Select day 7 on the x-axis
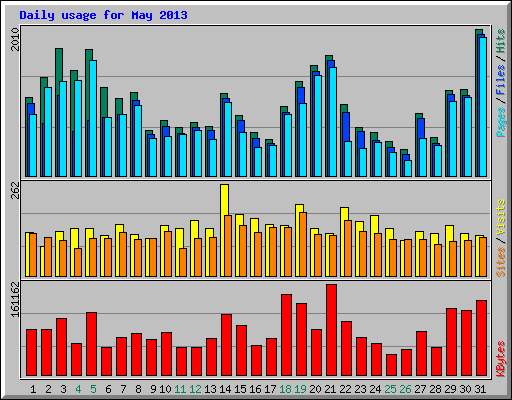Screen dimensions: 512x400 [x=123, y=389]
